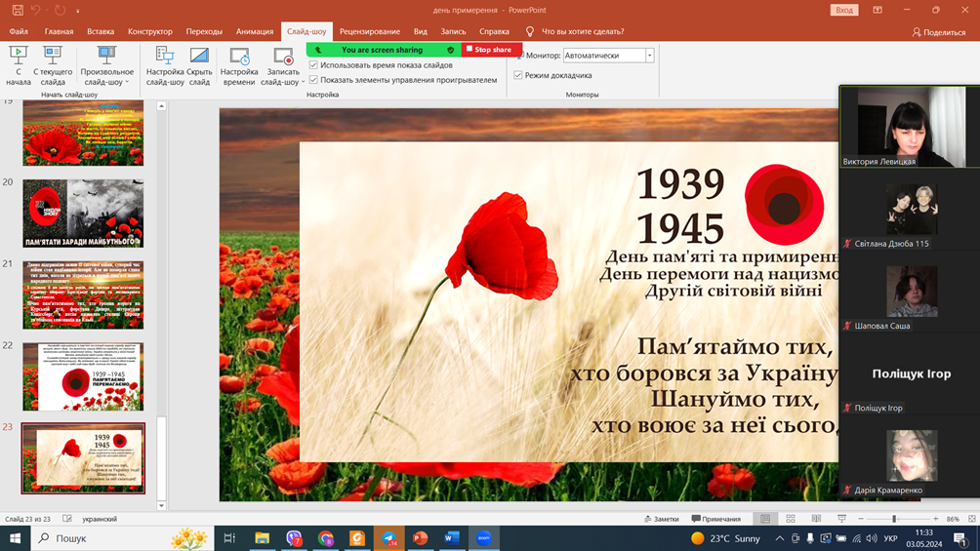
Task: Click the Windows Start button
Action: click(15, 538)
